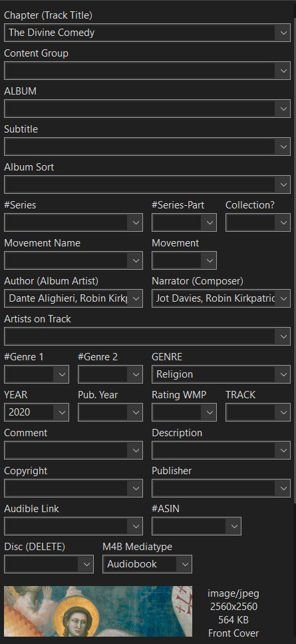This screenshot has height=644, width=296.
Task: Click the Artists on Track field
Action: coord(140,336)
